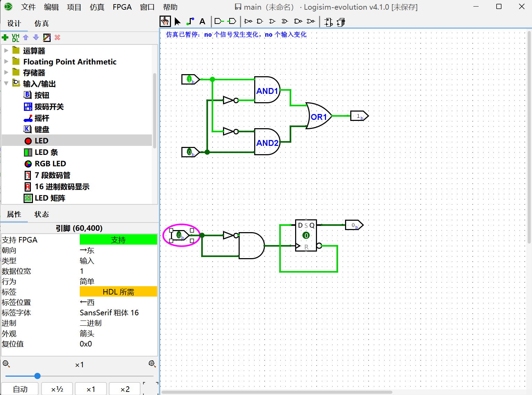Open the circuit appearance editor icon
532x395 pixels.
coord(47,37)
